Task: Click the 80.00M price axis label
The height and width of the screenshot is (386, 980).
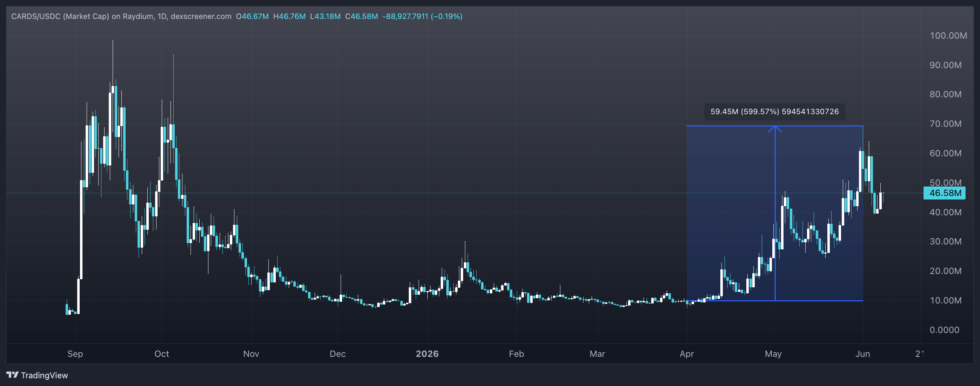Action: click(x=945, y=94)
